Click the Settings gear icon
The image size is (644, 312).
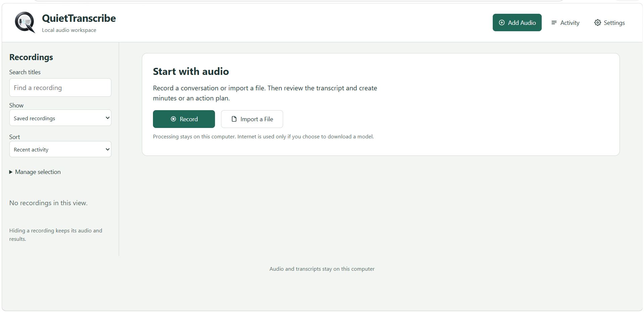point(598,23)
